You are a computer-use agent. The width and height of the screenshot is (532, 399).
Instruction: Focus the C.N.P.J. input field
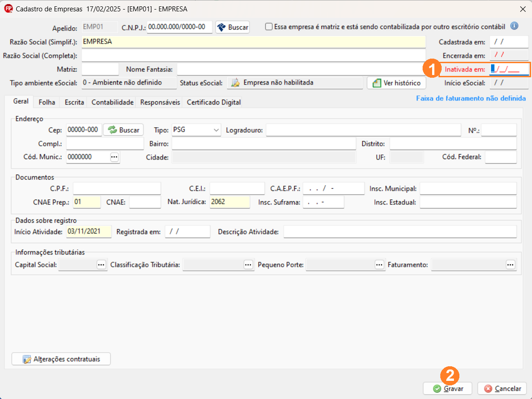coord(179,27)
